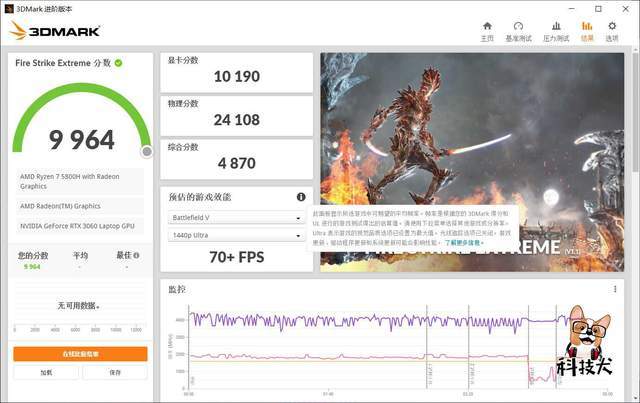Open the 1440p Ultra resolution dropdown
The height and width of the screenshot is (403, 640).
tap(236, 235)
